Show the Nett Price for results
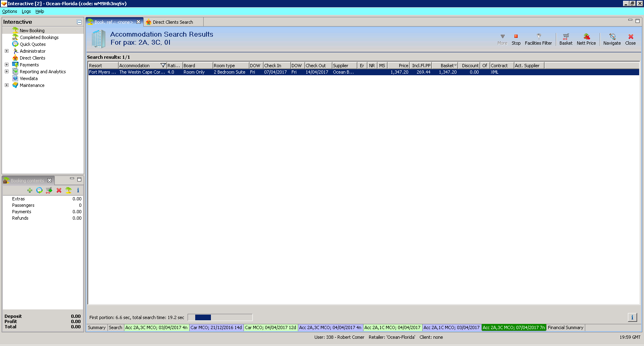 (x=586, y=39)
